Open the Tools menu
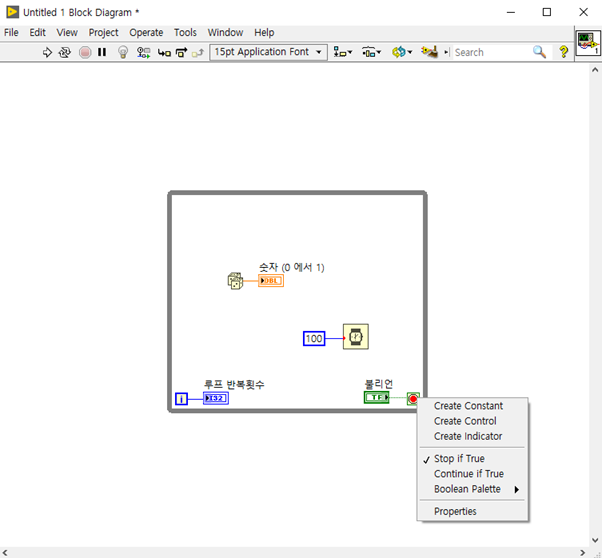The width and height of the screenshot is (602, 558). [185, 33]
